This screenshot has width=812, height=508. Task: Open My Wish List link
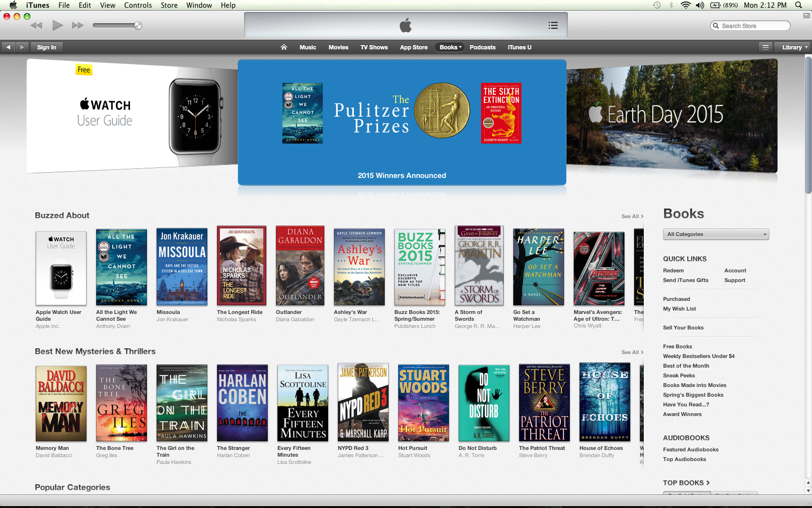pyautogui.click(x=679, y=309)
